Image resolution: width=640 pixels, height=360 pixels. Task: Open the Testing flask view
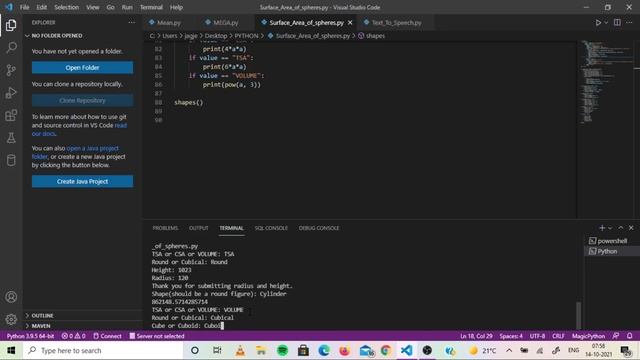[x=11, y=138]
